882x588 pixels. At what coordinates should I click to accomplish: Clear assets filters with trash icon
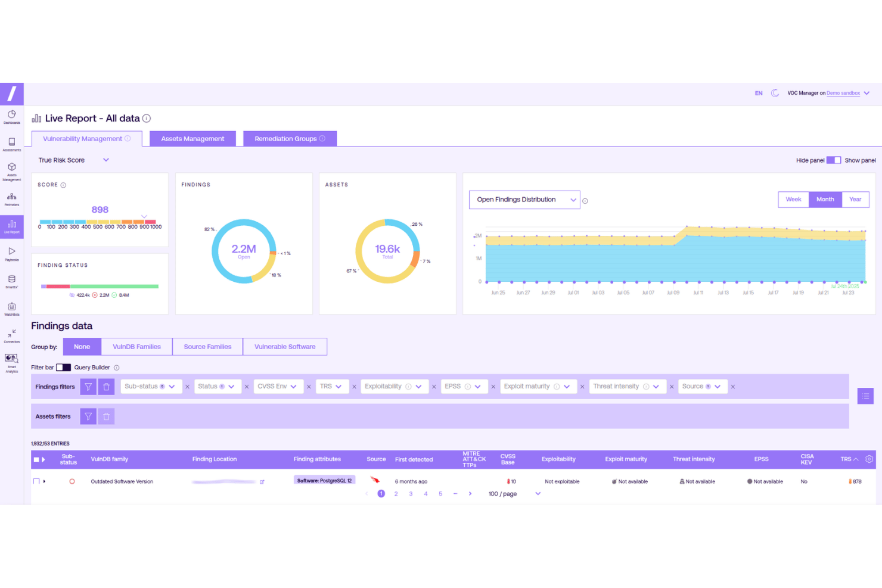(106, 416)
